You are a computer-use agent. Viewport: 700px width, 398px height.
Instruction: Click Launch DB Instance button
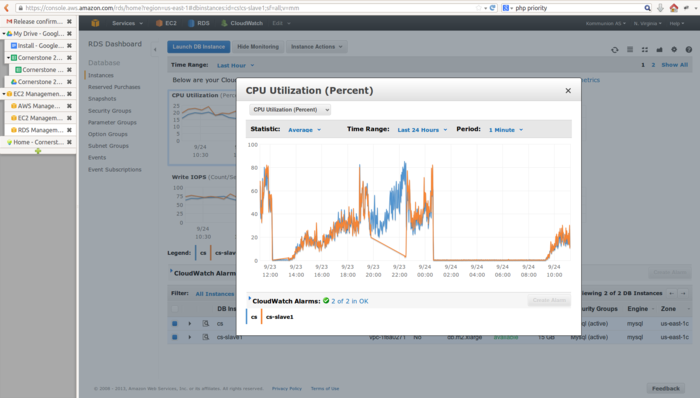pos(199,46)
